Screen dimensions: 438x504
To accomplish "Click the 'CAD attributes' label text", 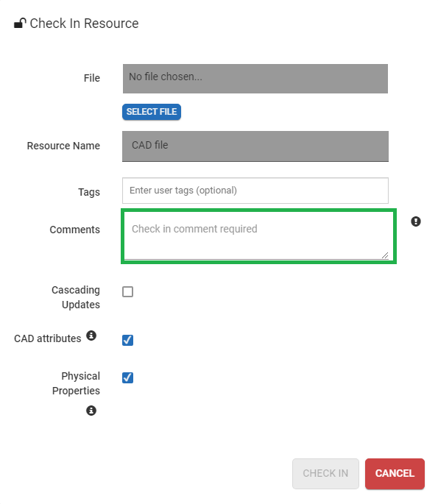I will coord(48,338).
